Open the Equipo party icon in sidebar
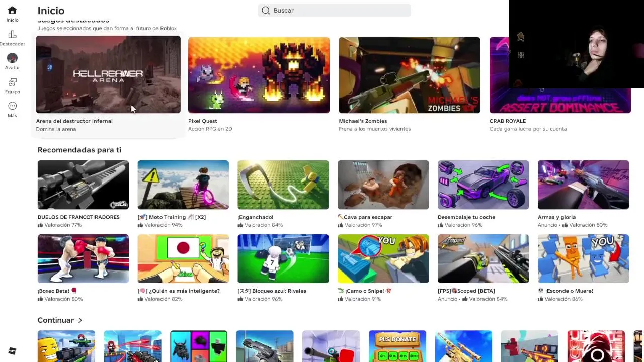The height and width of the screenshot is (362, 644). [12, 82]
